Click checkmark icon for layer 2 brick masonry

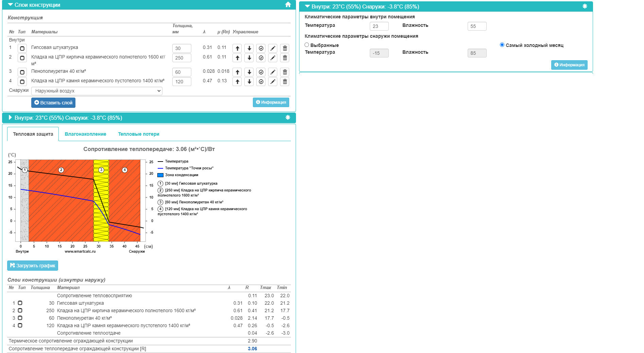click(x=261, y=58)
